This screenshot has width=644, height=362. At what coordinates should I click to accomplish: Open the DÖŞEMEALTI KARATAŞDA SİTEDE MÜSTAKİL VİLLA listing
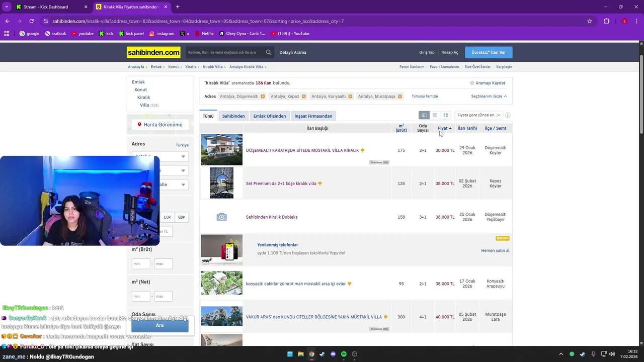coord(302,150)
